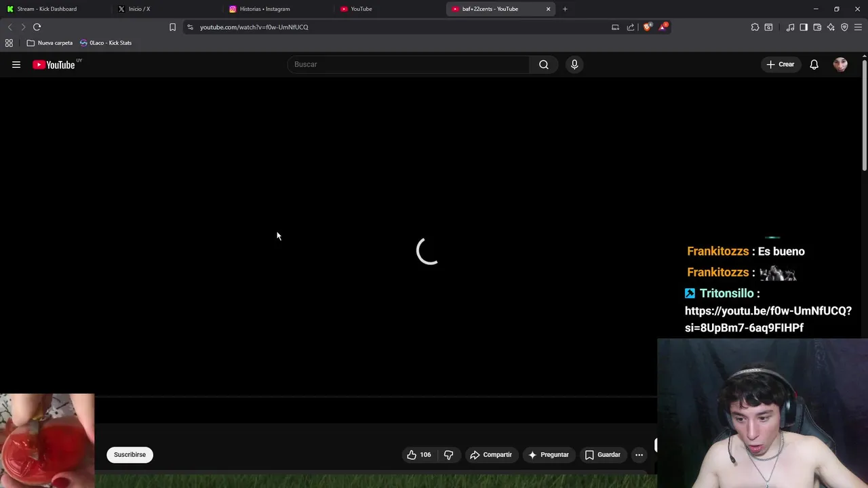Image resolution: width=868 pixels, height=488 pixels.
Task: Open the Leo AI sparkle icon
Action: (x=831, y=27)
